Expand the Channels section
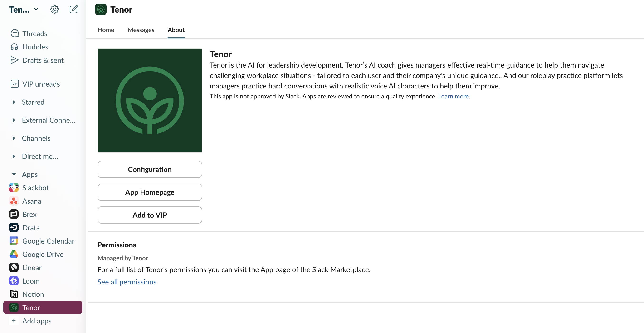The width and height of the screenshot is (644, 333). click(14, 138)
